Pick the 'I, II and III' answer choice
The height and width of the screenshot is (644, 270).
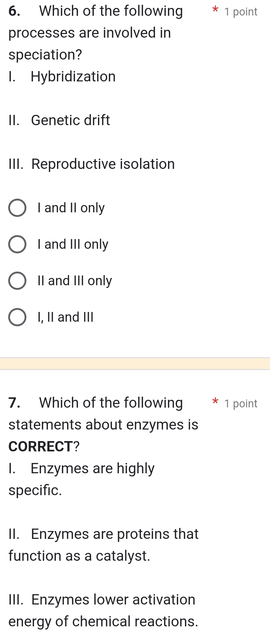click(17, 317)
